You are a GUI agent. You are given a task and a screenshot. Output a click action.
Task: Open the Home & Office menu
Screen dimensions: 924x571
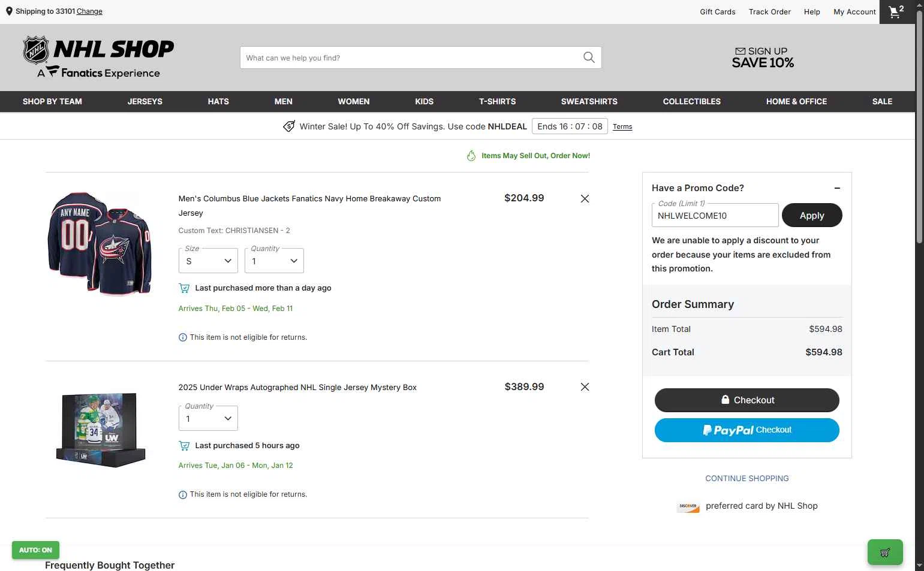tap(796, 101)
